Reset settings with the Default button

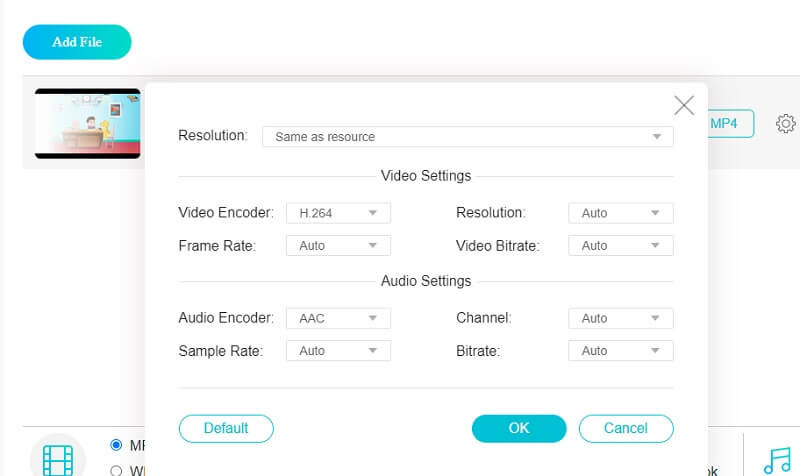[x=226, y=428]
